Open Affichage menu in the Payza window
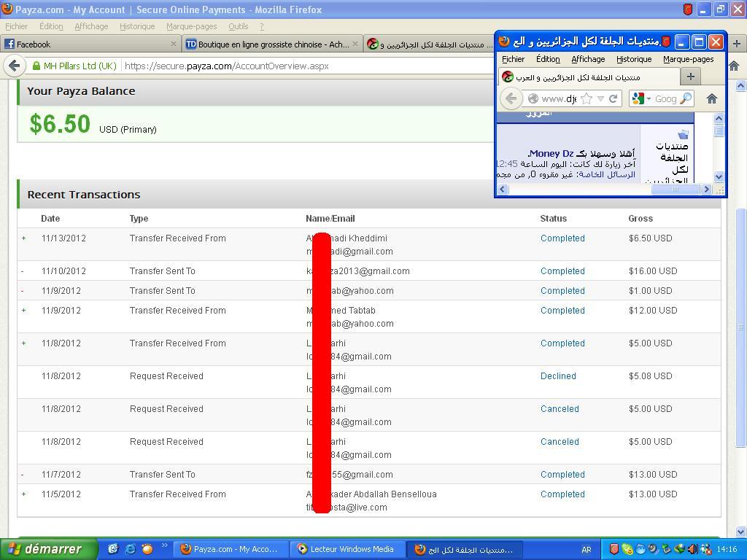This screenshot has height=560, width=747. pyautogui.click(x=91, y=26)
